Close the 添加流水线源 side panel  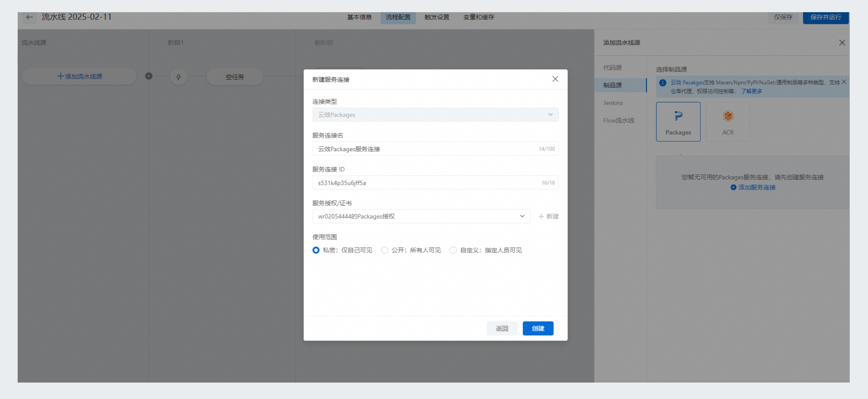click(842, 42)
